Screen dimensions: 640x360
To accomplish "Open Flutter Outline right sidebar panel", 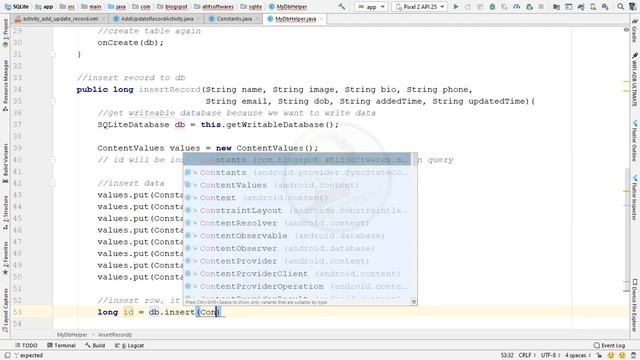I will [634, 141].
